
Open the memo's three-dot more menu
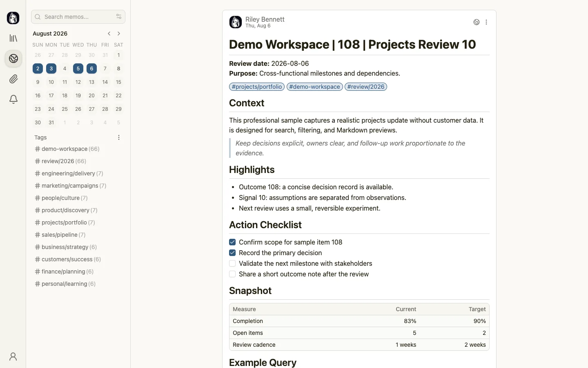(486, 22)
